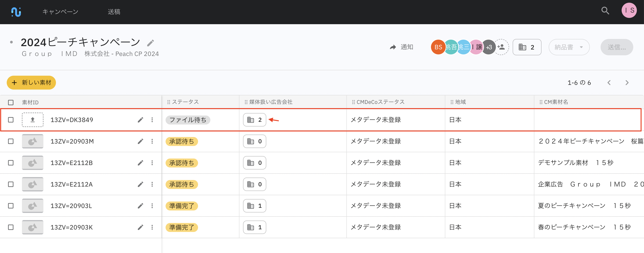Image resolution: width=644 pixels, height=253 pixels.
Task: Click the search magnifier icon
Action: coord(605,11)
